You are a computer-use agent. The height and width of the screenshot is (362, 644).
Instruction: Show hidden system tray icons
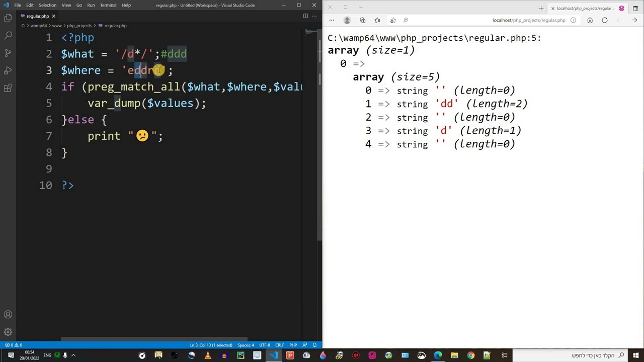point(73,355)
